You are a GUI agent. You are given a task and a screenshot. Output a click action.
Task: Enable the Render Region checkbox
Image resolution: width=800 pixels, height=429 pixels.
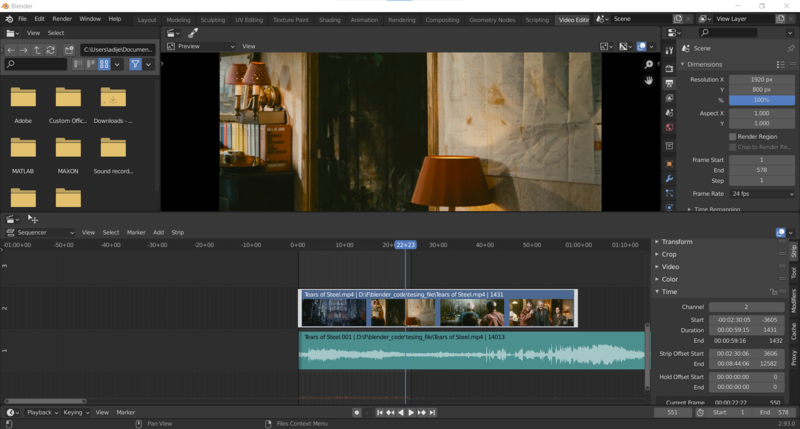[x=733, y=136]
